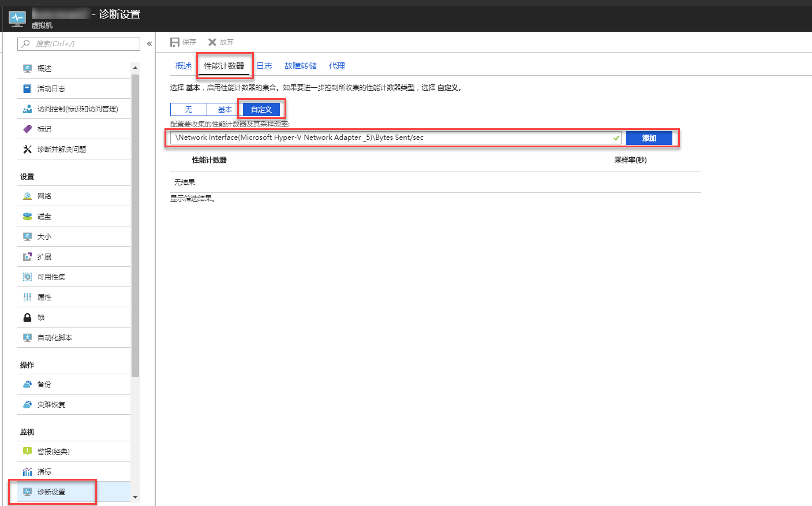Open Diagnostic settings in sidebar

point(51,492)
